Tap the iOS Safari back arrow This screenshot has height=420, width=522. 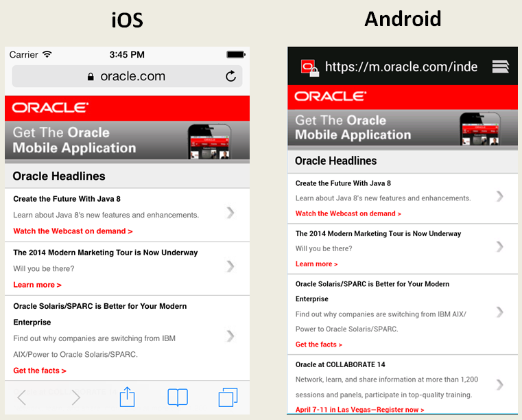point(22,397)
